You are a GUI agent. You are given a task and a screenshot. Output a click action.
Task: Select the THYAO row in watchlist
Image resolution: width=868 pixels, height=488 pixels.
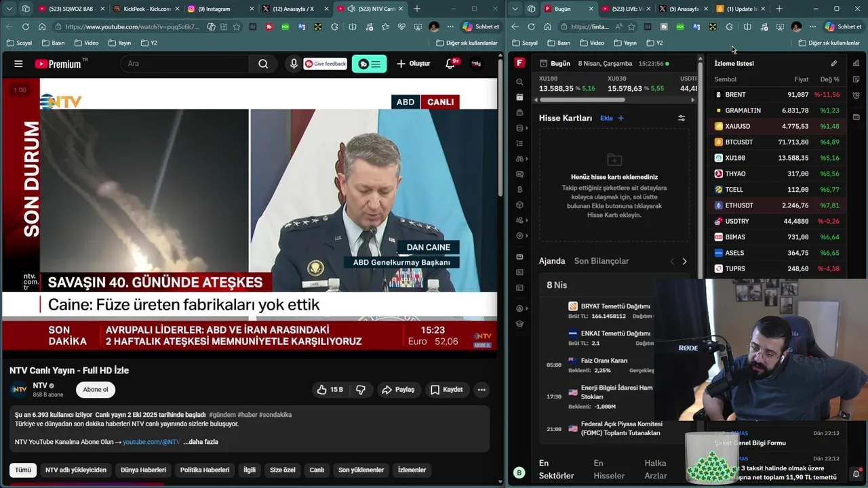pyautogui.click(x=777, y=174)
